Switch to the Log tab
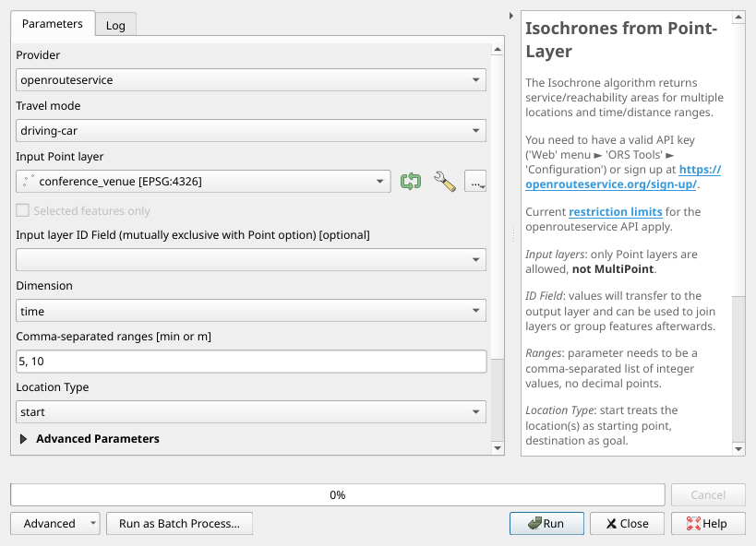This screenshot has height=546, width=756. pos(115,25)
